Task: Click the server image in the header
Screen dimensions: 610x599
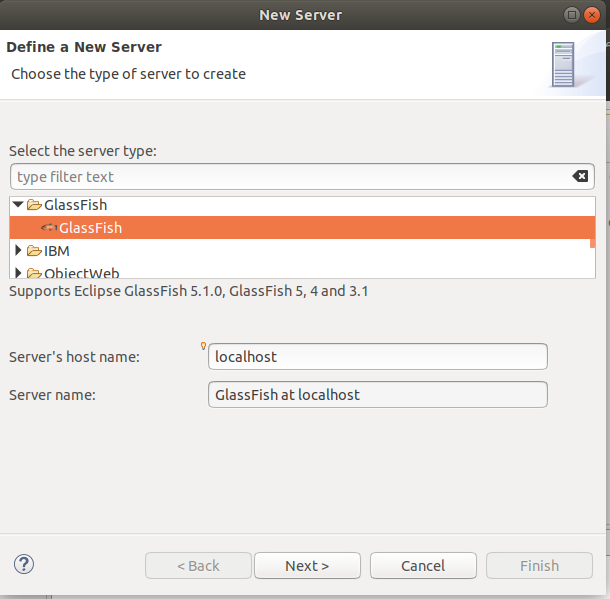Action: [x=563, y=65]
